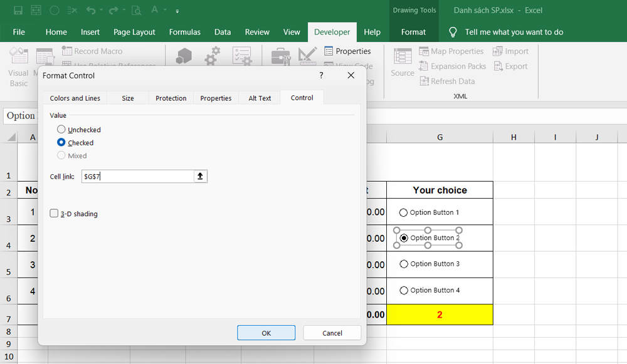
Task: Click Map Properties in XML group
Action: tap(451, 51)
